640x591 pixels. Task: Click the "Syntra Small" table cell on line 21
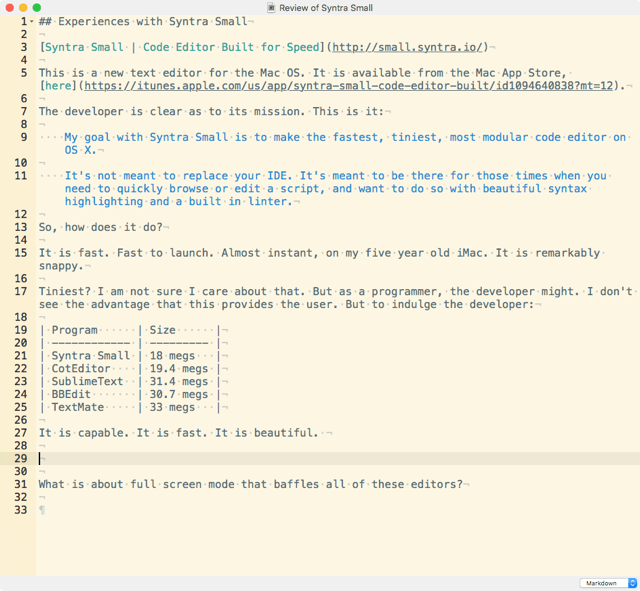[91, 355]
